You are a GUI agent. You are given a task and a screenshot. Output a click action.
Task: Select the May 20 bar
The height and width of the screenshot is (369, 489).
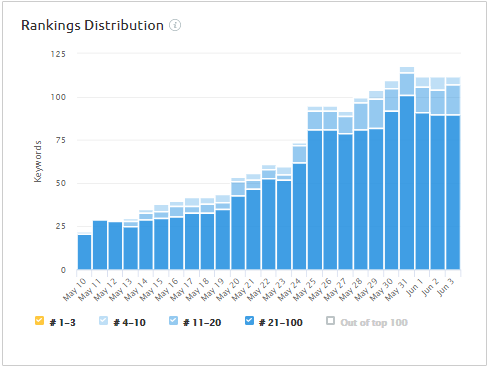(238, 224)
